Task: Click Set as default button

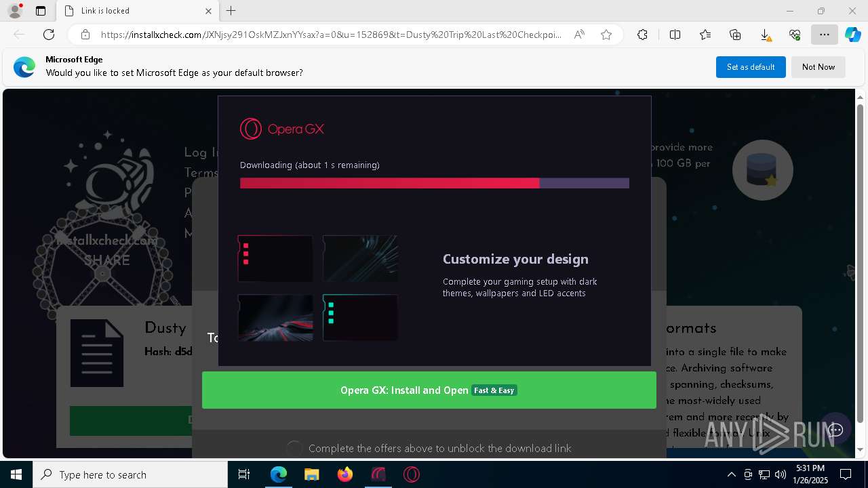Action: pos(751,67)
